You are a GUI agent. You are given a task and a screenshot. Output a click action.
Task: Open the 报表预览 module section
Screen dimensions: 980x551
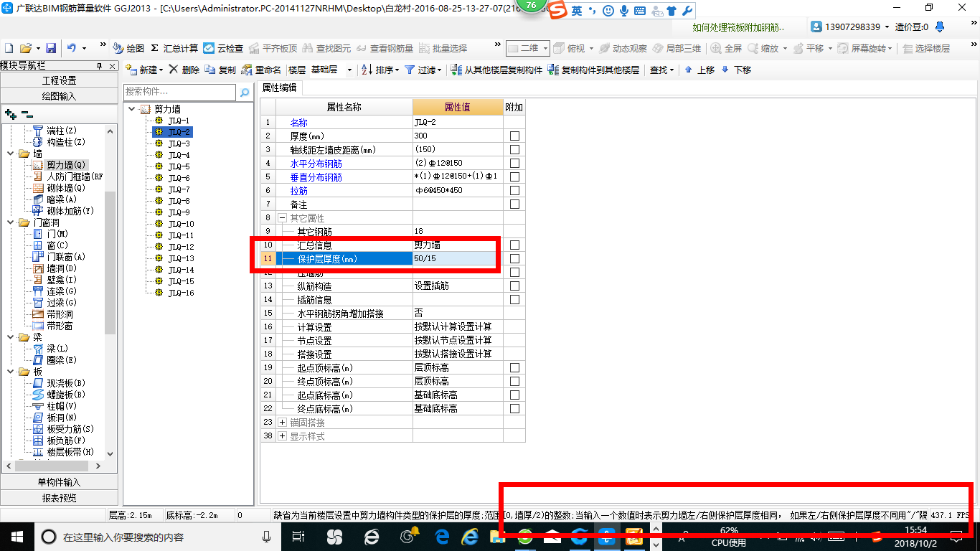click(59, 497)
